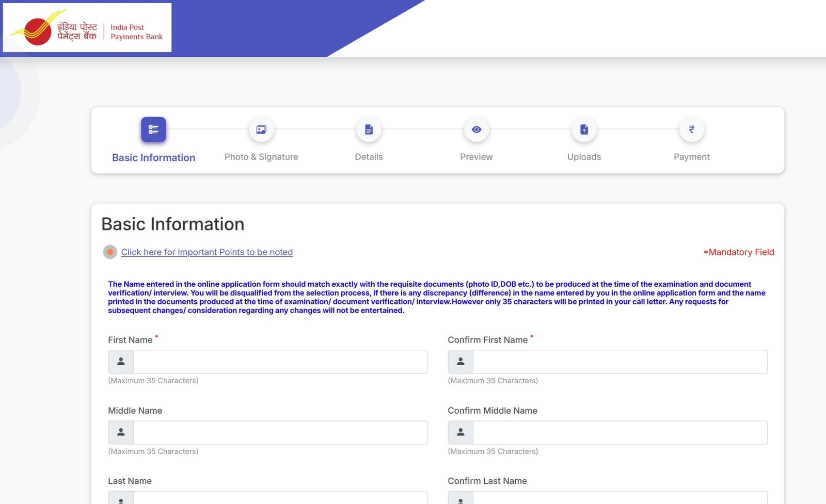The image size is (826, 504).
Task: Focus the First Name input field
Action: point(280,362)
